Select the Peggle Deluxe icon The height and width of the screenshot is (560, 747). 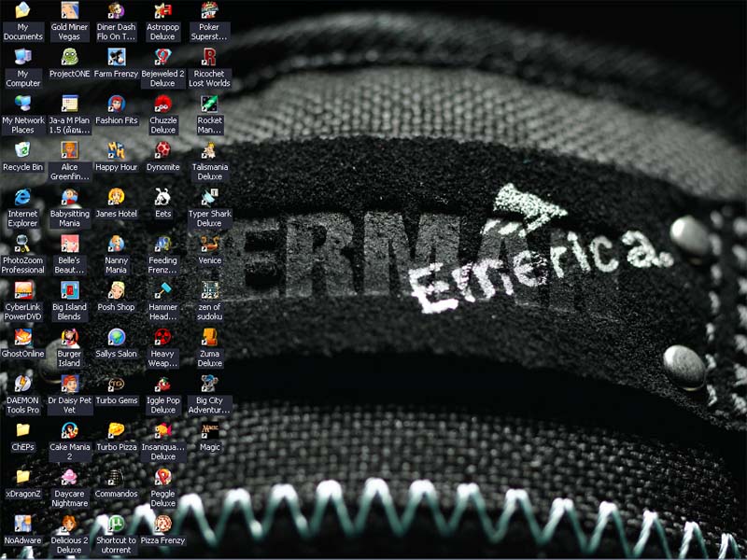tap(162, 477)
